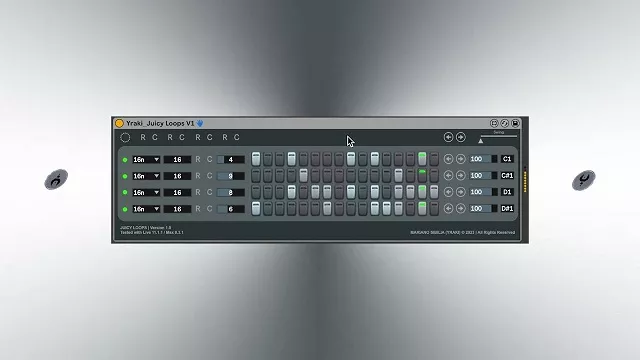Image resolution: width=640 pixels, height=360 pixels.
Task: Shift the D#1 row pattern right
Action: 461,209
